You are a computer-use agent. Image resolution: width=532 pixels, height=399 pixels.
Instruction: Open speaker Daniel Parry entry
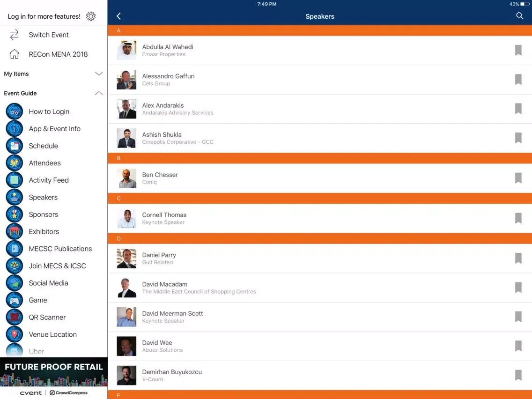(319, 258)
